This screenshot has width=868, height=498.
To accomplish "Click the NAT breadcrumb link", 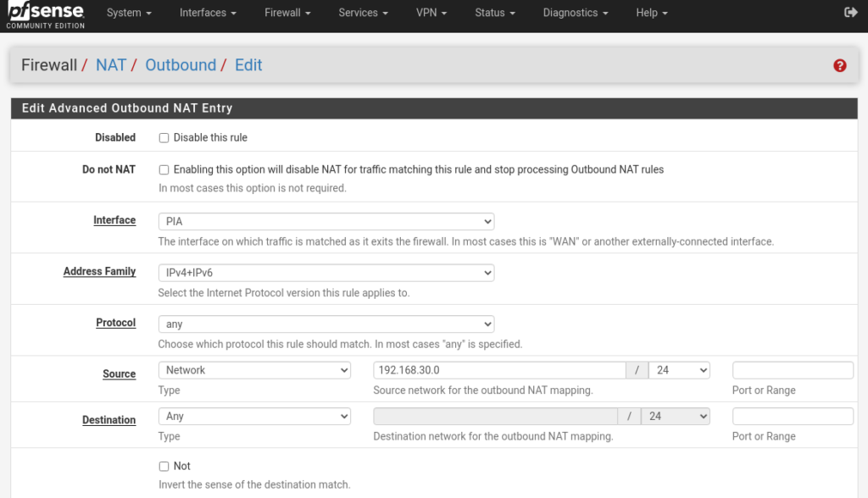I will (x=111, y=65).
